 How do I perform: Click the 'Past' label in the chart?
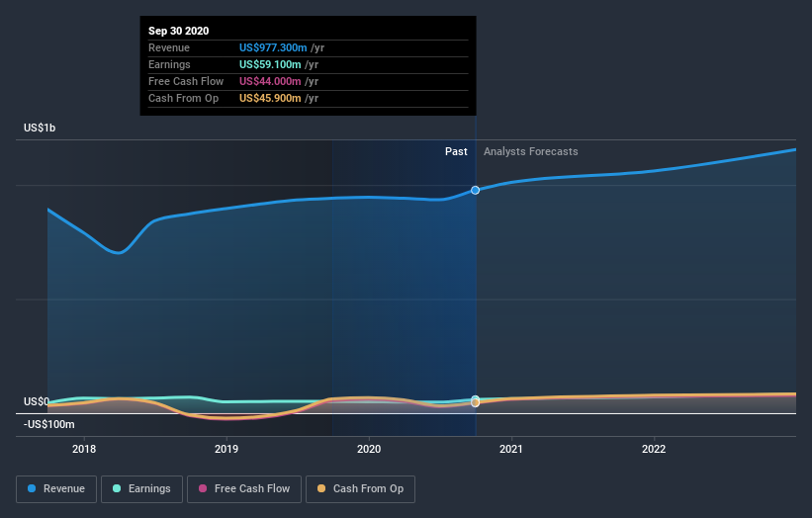(x=456, y=151)
